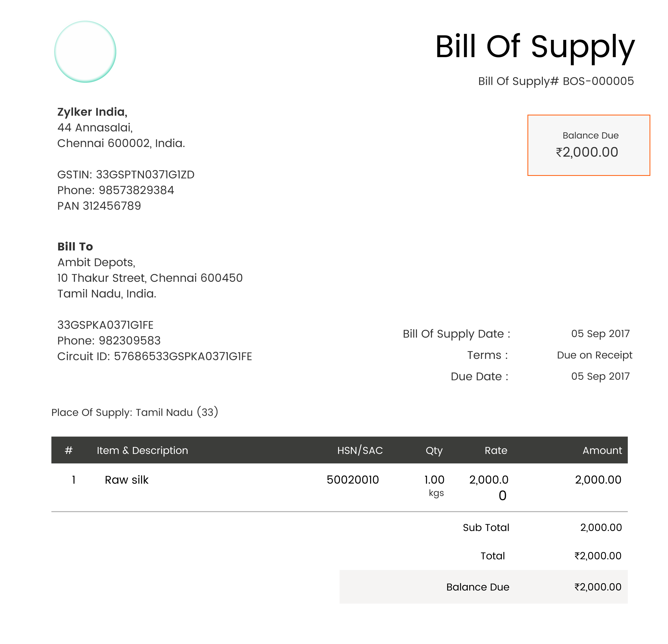This screenshot has width=668, height=644.
Task: Click the HSN/SAC column header
Action: tap(360, 450)
